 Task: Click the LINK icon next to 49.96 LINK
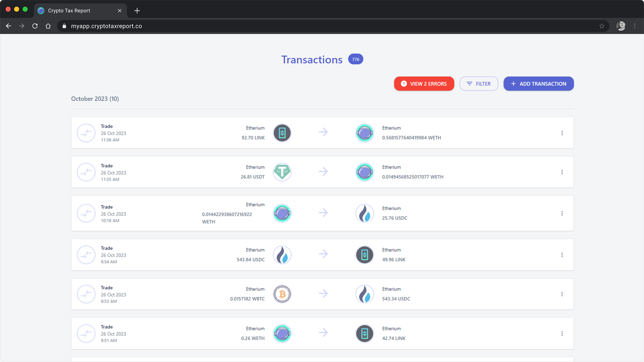[364, 255]
